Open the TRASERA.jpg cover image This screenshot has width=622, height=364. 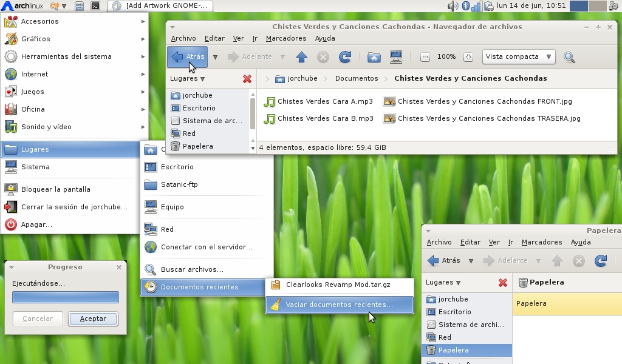(x=481, y=118)
